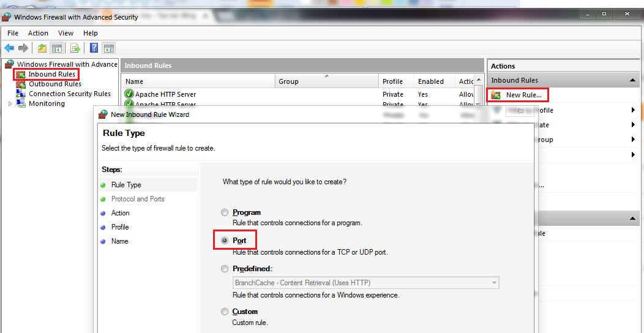Maximize the Windows Firewall window
Viewport: 644px width, 333px height.
click(x=604, y=14)
